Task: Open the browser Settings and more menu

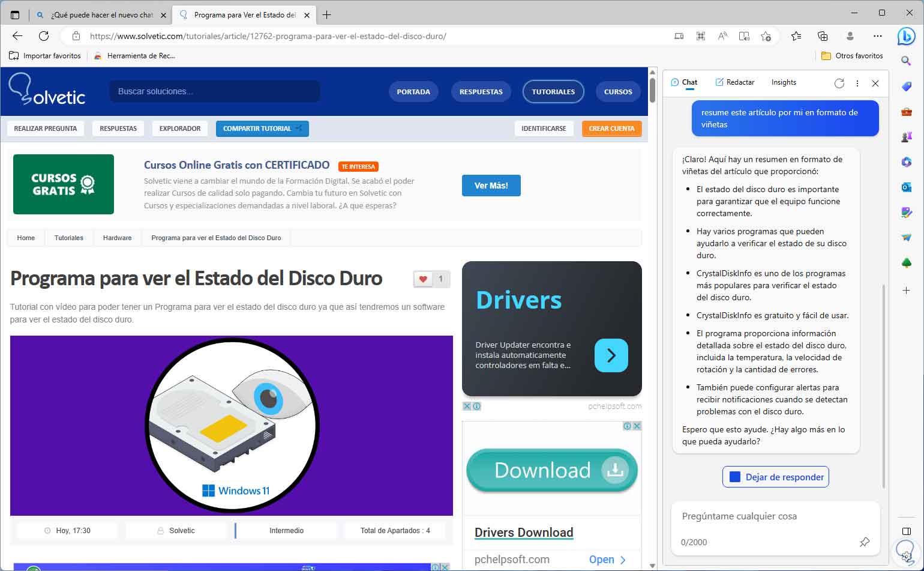Action: pos(878,36)
